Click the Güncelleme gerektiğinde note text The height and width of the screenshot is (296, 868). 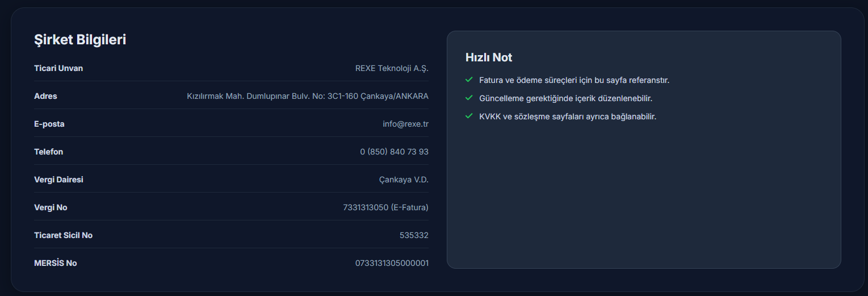click(565, 98)
